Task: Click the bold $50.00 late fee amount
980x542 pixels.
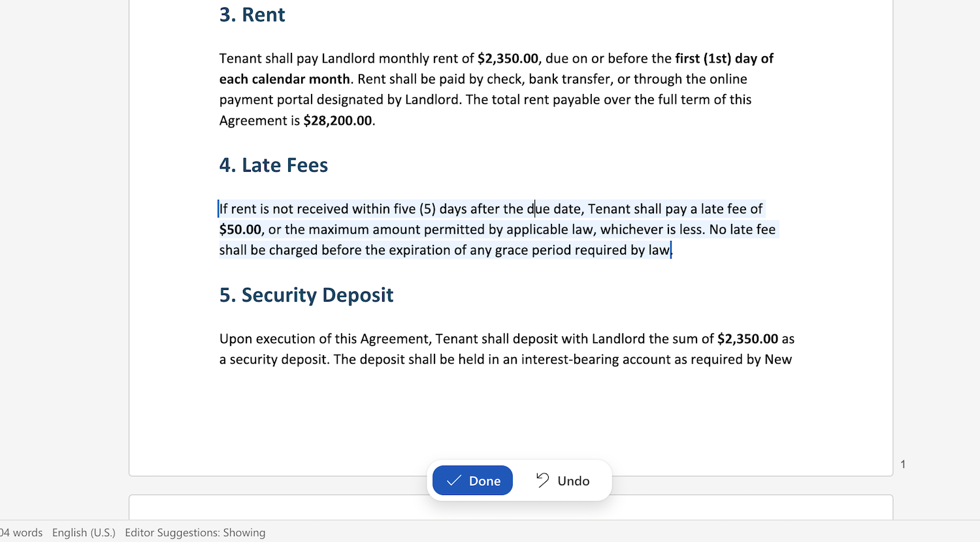Action: tap(240, 230)
